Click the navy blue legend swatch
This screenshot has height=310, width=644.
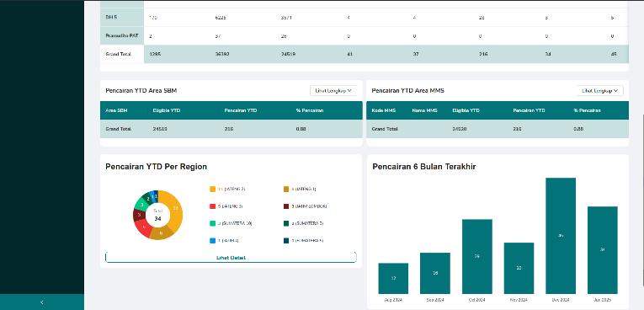[x=286, y=241]
